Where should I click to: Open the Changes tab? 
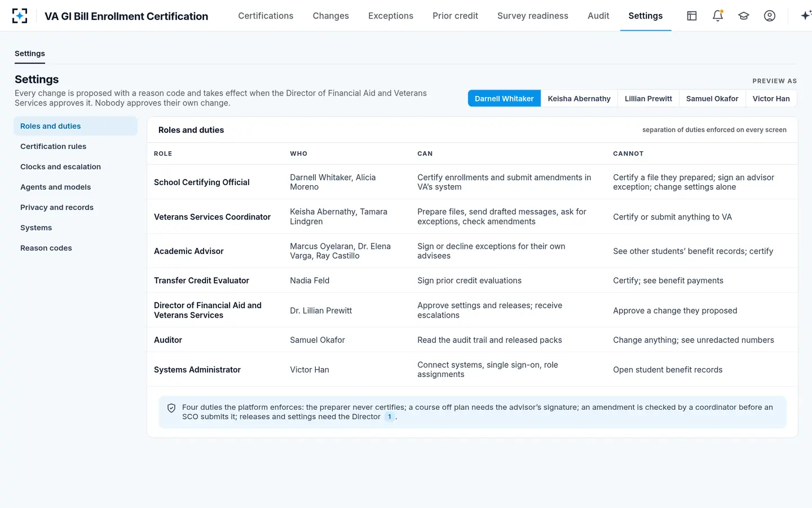[331, 16]
